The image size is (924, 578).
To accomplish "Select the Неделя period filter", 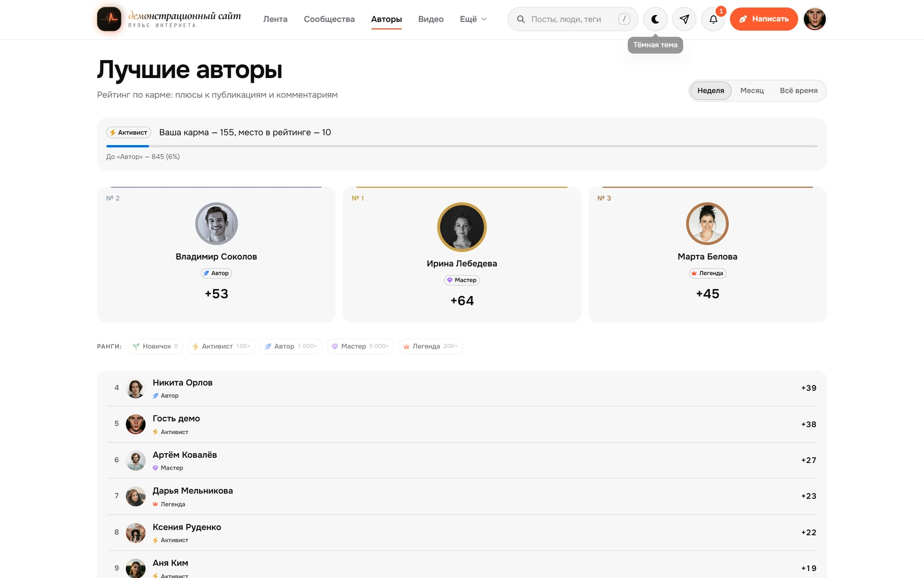I will pos(710,91).
